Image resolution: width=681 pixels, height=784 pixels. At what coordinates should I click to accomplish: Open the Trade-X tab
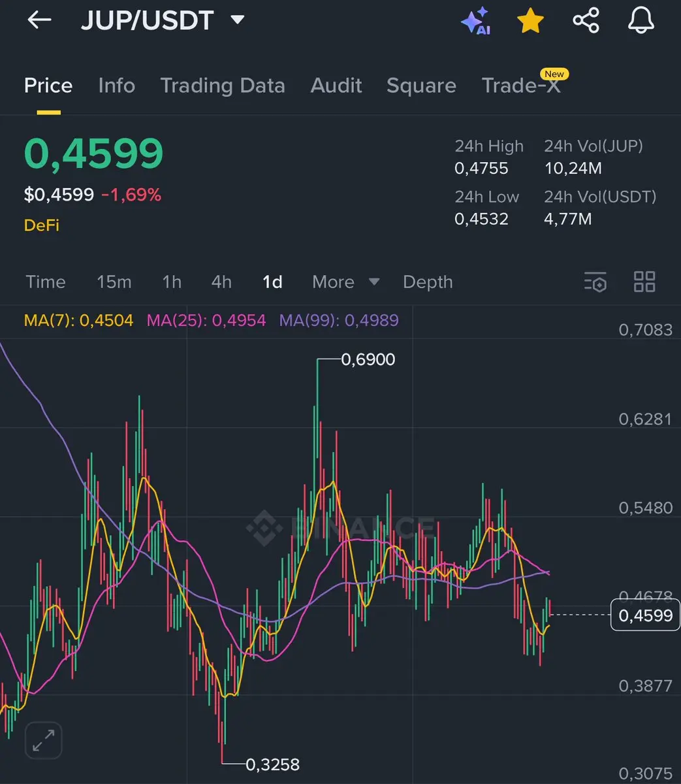pos(521,86)
